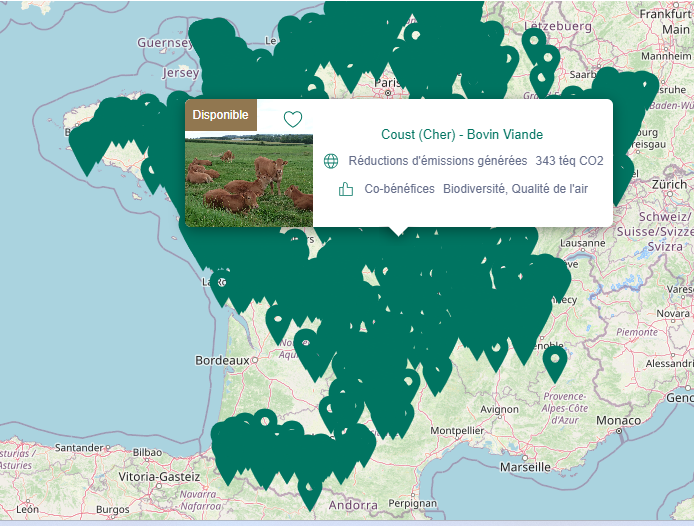Click the Novara label on the map
The image size is (694, 526).
coord(673,313)
